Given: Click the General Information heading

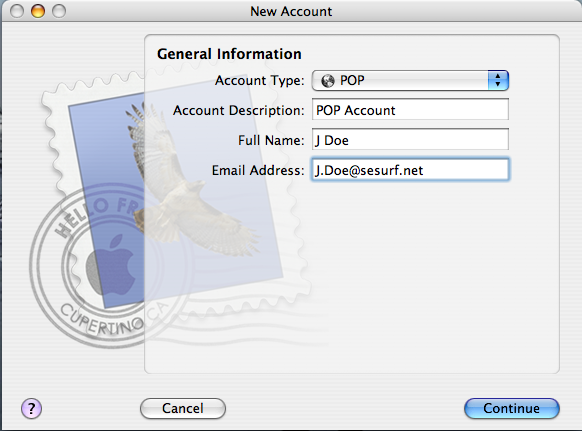Looking at the screenshot, I should coord(229,54).
